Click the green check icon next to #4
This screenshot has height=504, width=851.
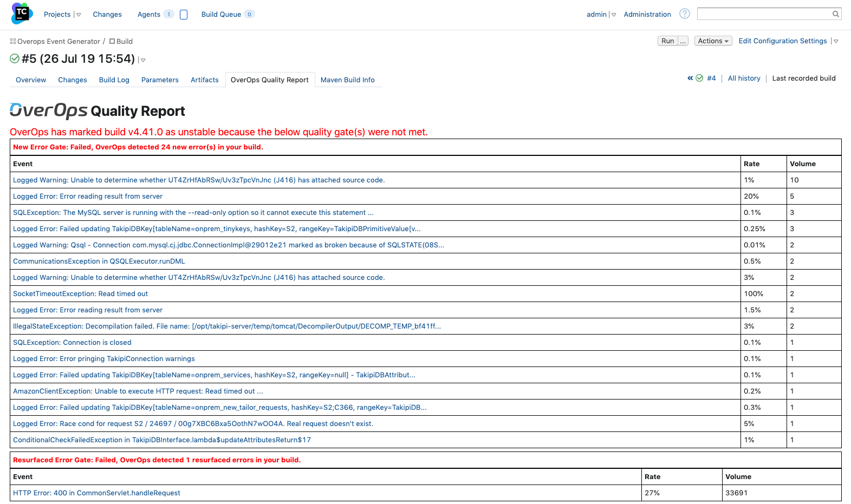click(x=699, y=78)
